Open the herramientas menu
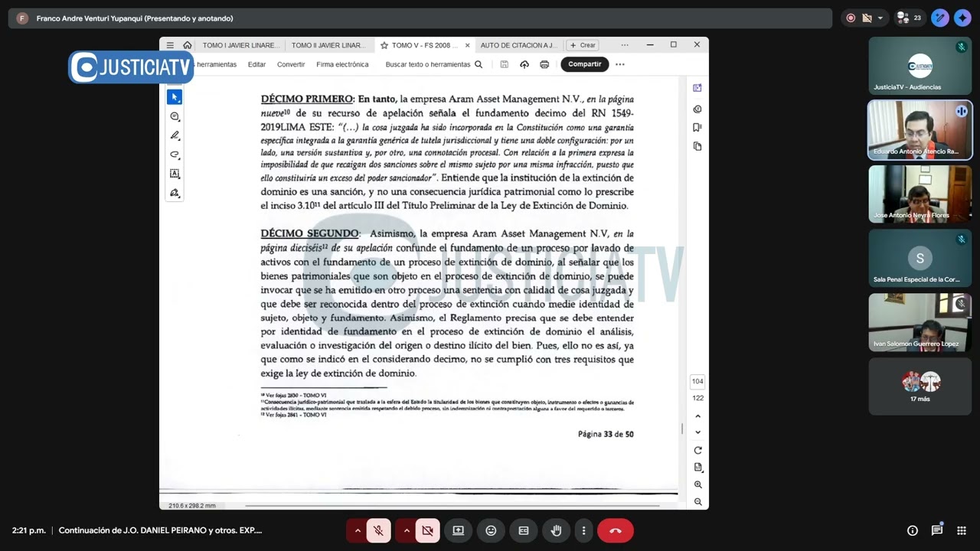Screen dimensions: 980x551 (x=217, y=64)
